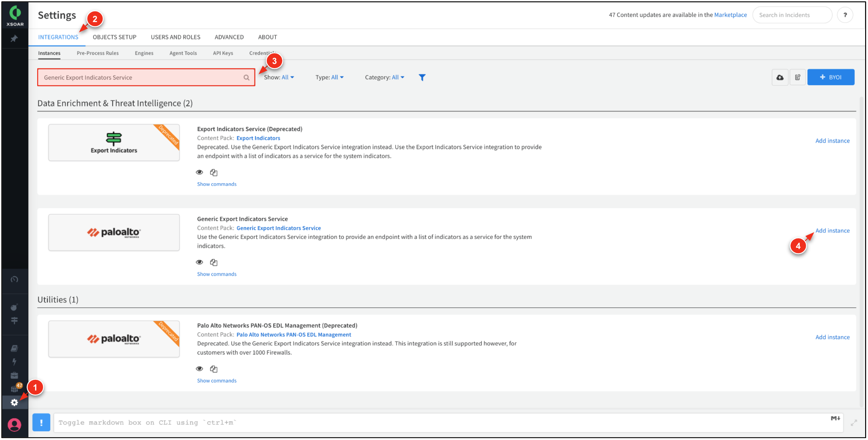Show commands for Generic Export Indicators Service

tap(217, 274)
